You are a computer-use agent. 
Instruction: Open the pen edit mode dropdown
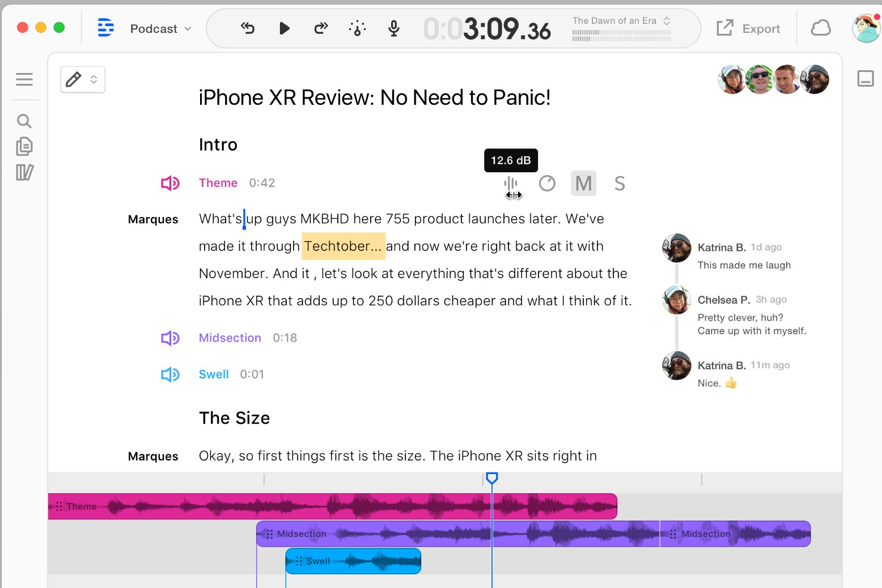pos(83,79)
